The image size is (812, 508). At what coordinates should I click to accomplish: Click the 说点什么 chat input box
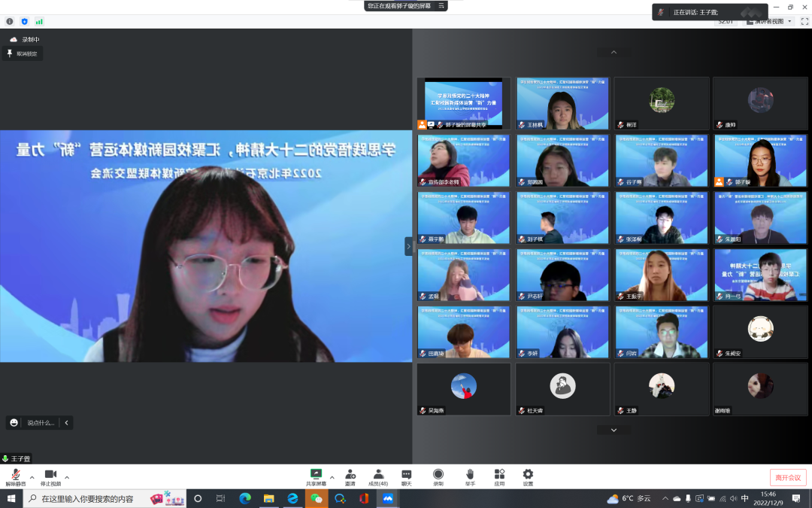point(41,423)
